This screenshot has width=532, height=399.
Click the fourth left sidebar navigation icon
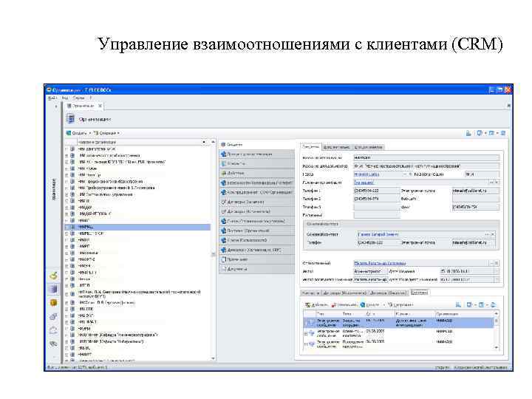54,316
